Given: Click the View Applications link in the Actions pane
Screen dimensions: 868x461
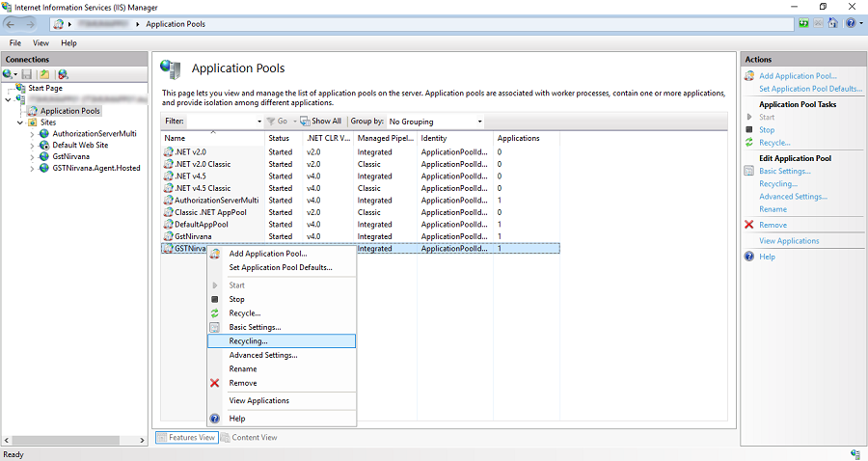Looking at the screenshot, I should pos(789,241).
